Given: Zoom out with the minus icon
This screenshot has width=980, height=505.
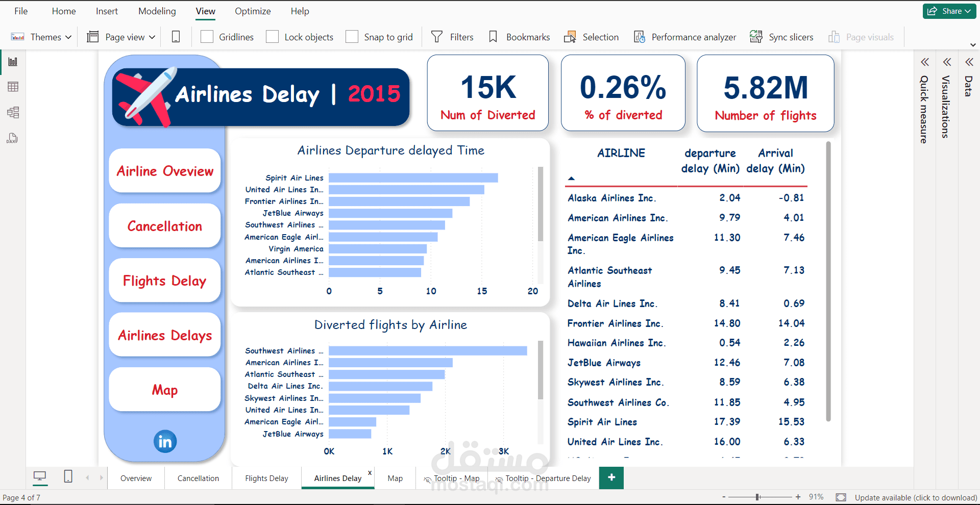Looking at the screenshot, I should (724, 497).
